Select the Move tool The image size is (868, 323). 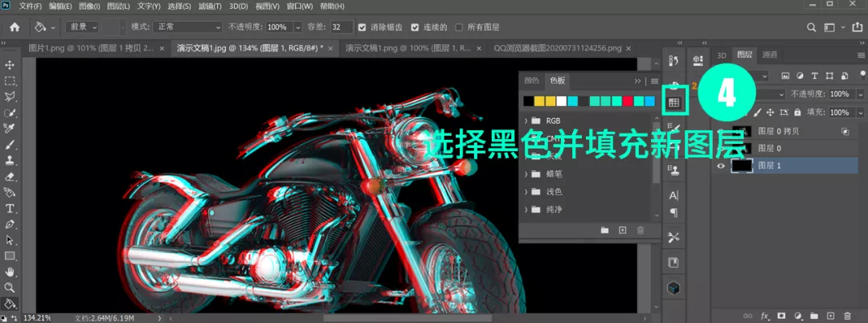coord(10,65)
